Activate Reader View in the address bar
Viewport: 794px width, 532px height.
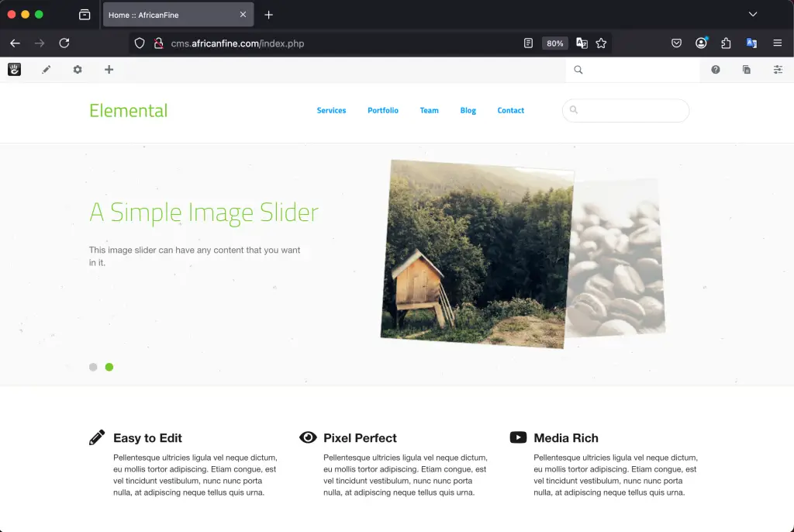coord(529,43)
